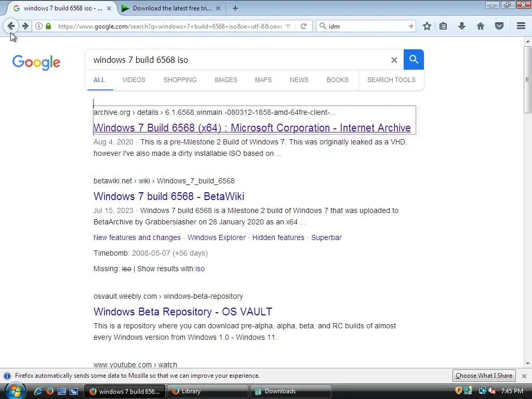Clear the Google search query with X
The image size is (532, 399).
(394, 60)
